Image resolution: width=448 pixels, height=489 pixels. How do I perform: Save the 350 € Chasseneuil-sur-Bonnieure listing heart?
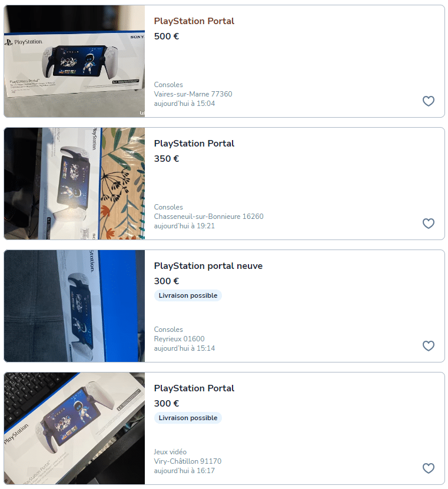point(429,223)
